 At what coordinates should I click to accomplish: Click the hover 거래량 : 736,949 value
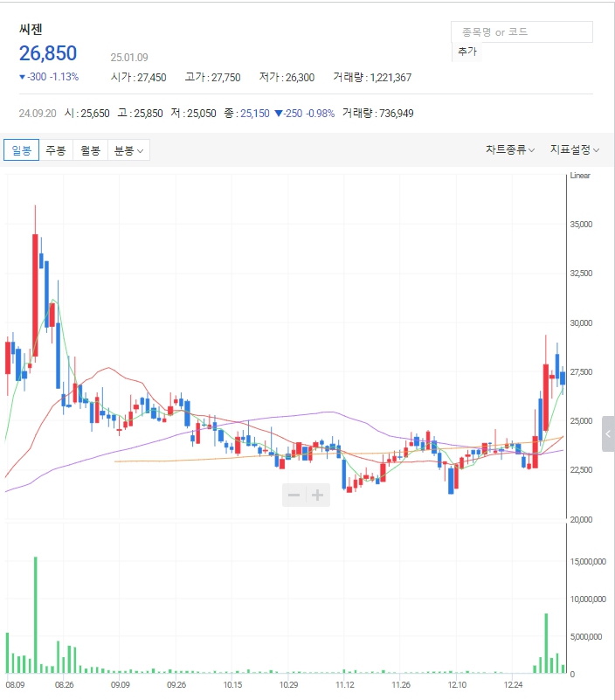[378, 114]
